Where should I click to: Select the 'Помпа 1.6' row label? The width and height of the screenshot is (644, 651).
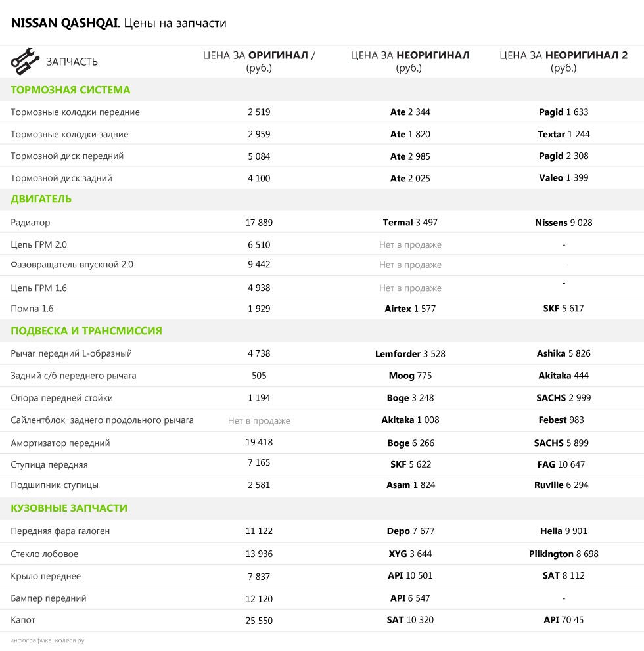[x=32, y=309]
